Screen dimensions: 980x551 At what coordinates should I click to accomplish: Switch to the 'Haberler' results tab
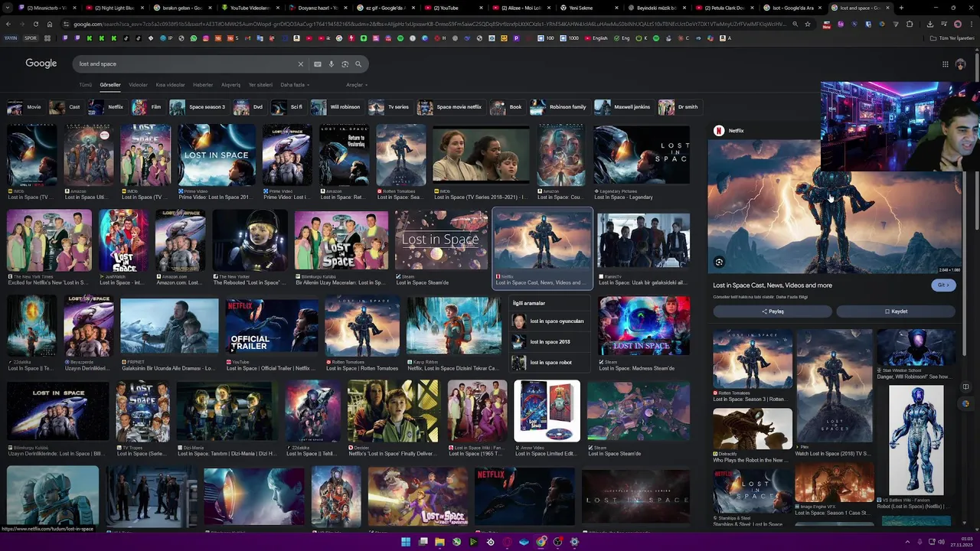tap(203, 85)
